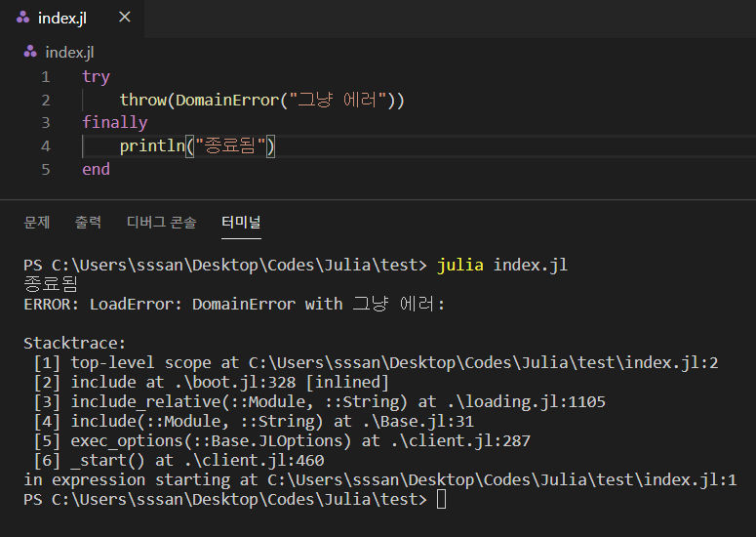Click line number 1 in the gutter
This screenshot has width=756, height=537.
pos(45,76)
